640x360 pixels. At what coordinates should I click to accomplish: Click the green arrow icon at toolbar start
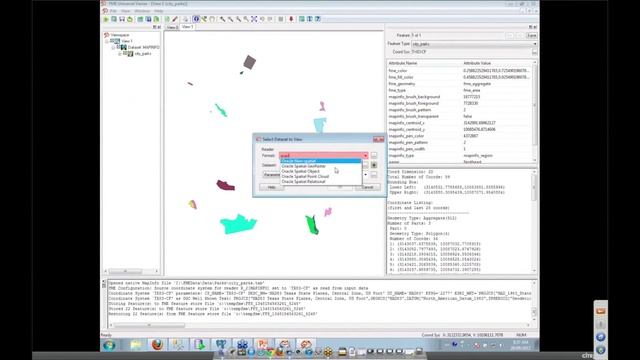coord(106,19)
